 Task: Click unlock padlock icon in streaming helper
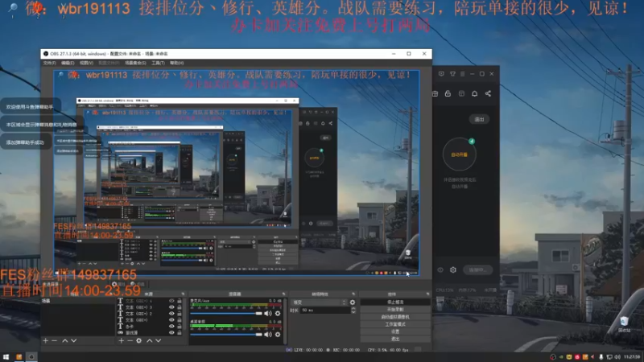[x=448, y=93]
